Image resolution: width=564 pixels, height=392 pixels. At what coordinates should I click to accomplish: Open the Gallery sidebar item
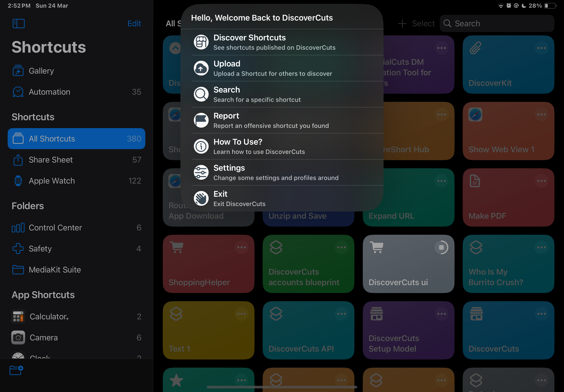76,71
